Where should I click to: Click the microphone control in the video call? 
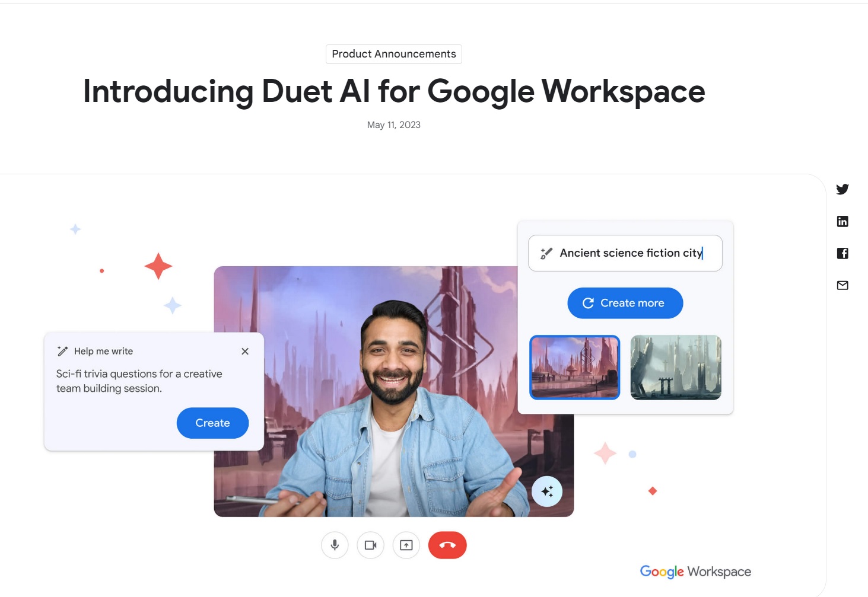[x=335, y=544]
